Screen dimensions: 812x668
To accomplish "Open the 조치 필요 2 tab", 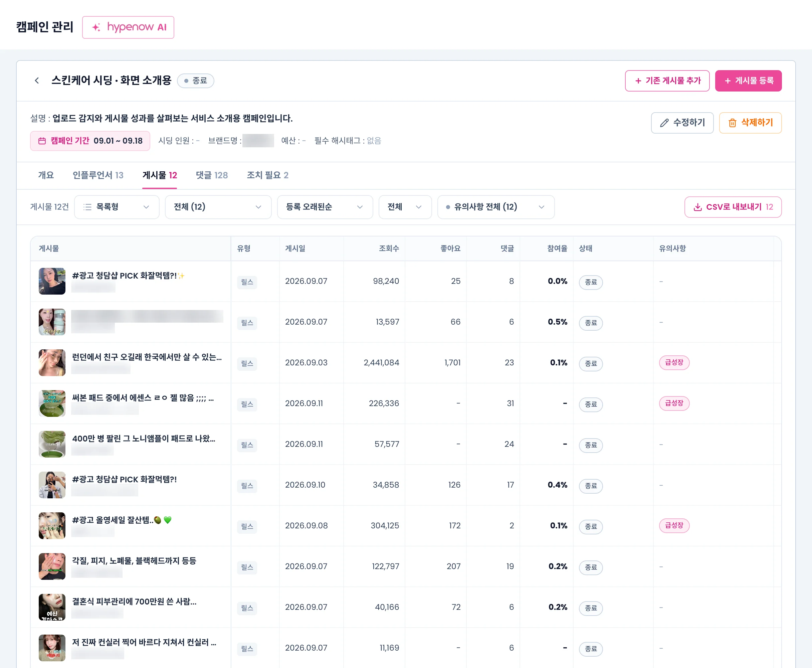I will point(267,175).
